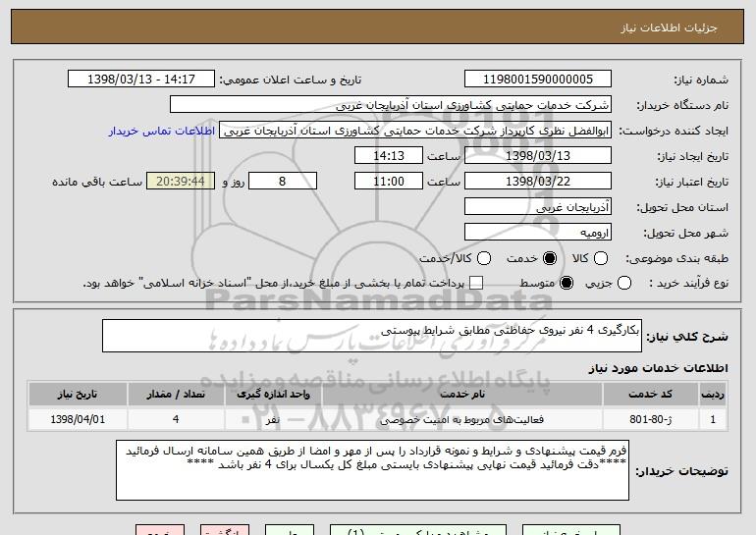Click the remaining time counter 20:39:44
Image resolution: width=756 pixels, height=535 pixels.
pyautogui.click(x=181, y=182)
